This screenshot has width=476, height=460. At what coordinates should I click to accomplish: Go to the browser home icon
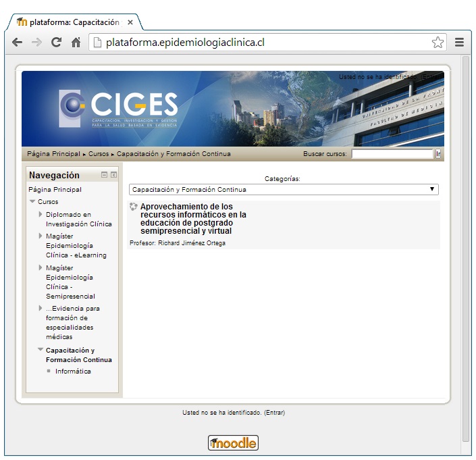(x=76, y=42)
